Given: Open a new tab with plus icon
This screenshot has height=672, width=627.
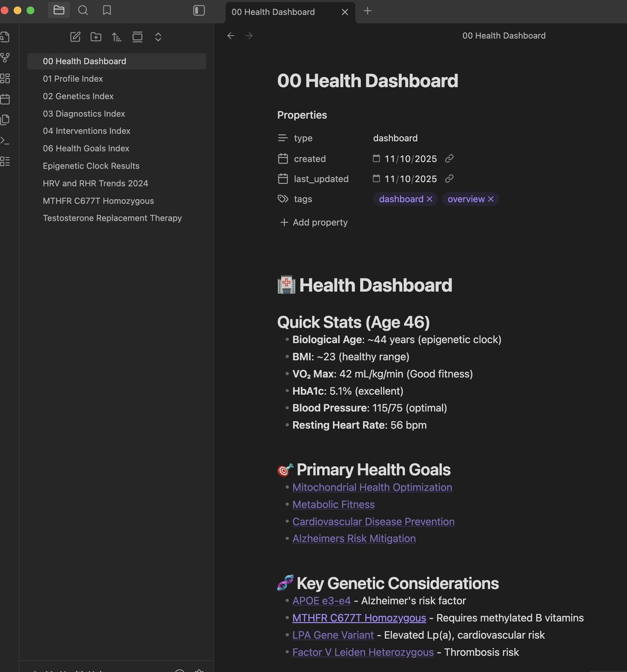Looking at the screenshot, I should [x=368, y=11].
